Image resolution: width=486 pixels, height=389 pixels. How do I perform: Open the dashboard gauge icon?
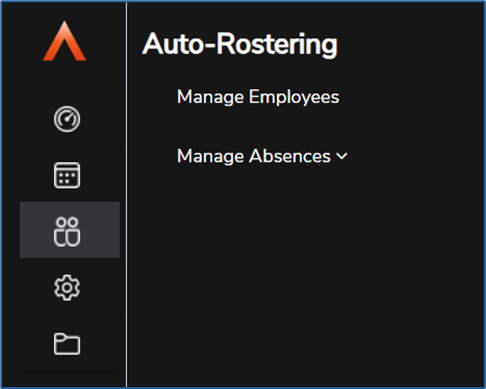67,119
